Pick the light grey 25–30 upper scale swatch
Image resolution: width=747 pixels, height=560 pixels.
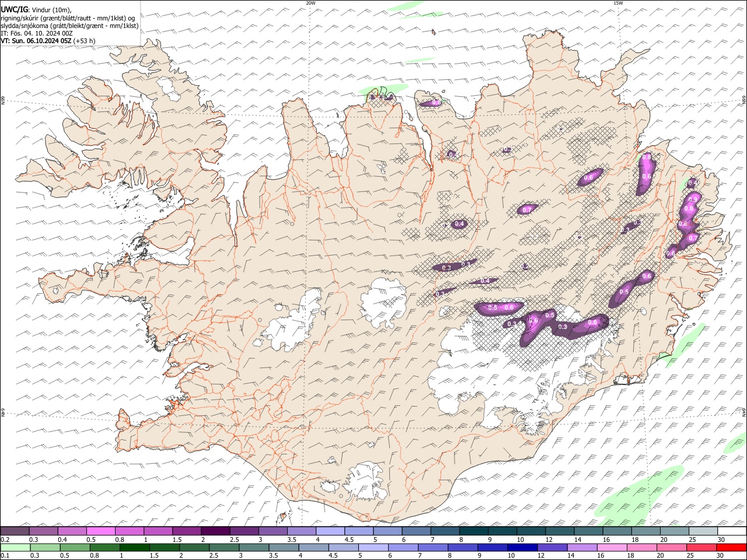tap(703, 531)
